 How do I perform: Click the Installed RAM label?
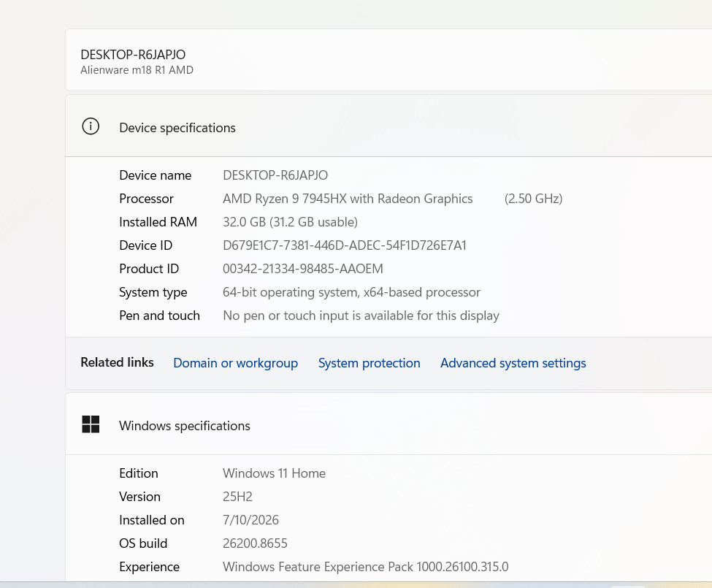coord(158,222)
